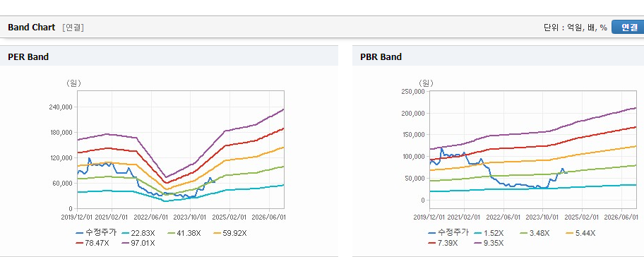Click the PBR Band section title
This screenshot has width=644, height=257.
(x=381, y=57)
